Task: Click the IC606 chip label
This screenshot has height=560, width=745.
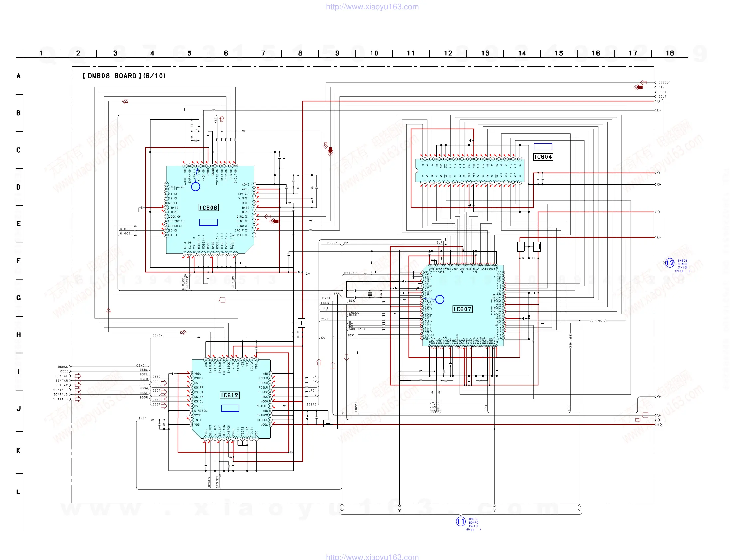Action: (x=208, y=208)
